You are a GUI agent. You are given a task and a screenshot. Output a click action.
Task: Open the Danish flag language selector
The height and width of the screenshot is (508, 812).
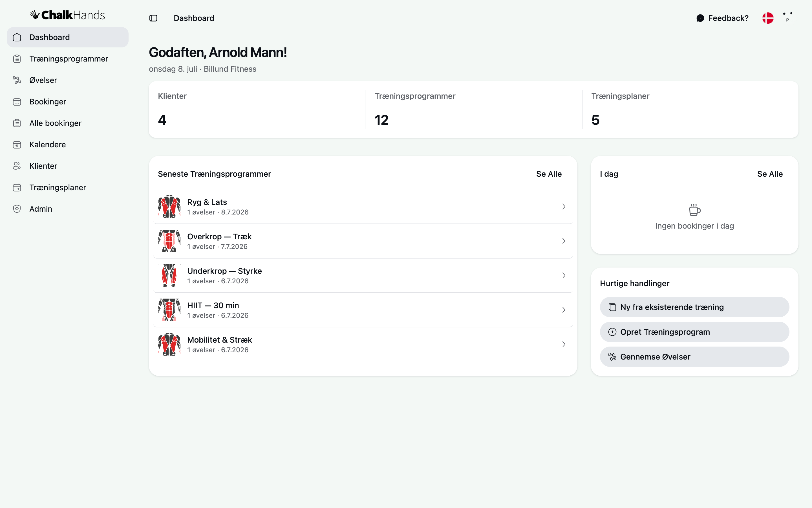768,18
